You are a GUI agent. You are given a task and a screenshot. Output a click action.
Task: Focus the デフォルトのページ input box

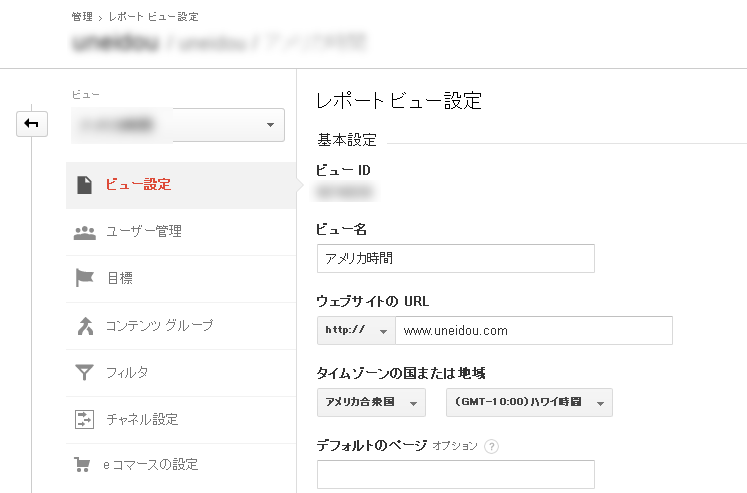455,474
